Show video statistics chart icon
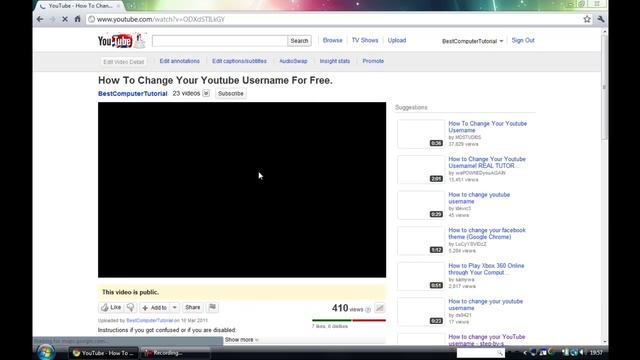Viewport: 640px width, 360px height. [380, 308]
